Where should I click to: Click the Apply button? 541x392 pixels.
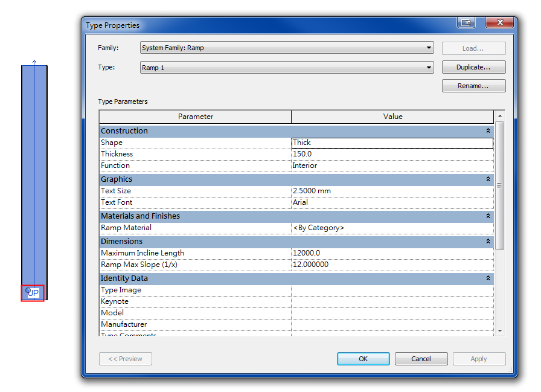pos(479,359)
